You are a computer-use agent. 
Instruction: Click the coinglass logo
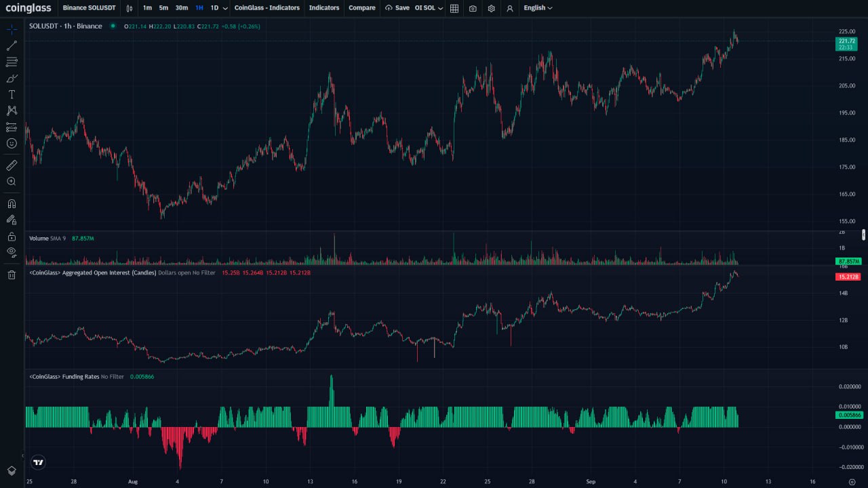click(28, 8)
